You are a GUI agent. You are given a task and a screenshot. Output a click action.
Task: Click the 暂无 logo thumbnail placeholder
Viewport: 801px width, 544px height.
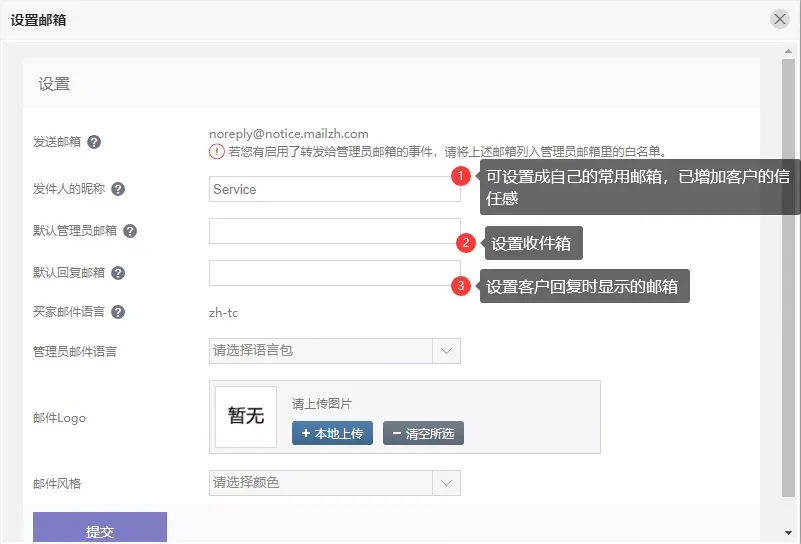tap(246, 417)
